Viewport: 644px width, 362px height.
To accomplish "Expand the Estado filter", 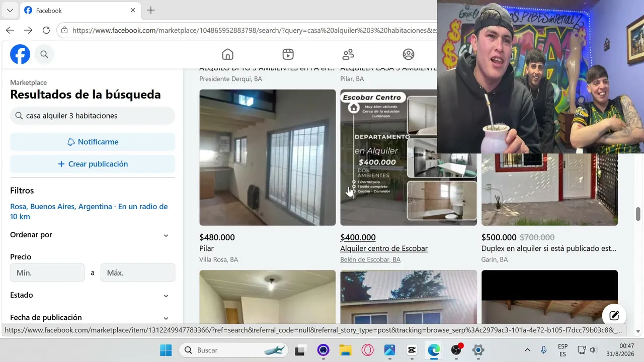I will coord(93,295).
